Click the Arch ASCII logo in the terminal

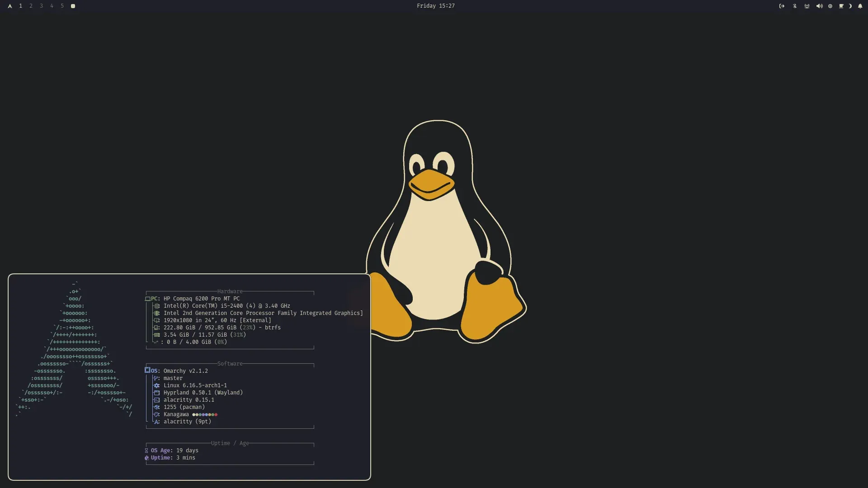click(x=74, y=349)
